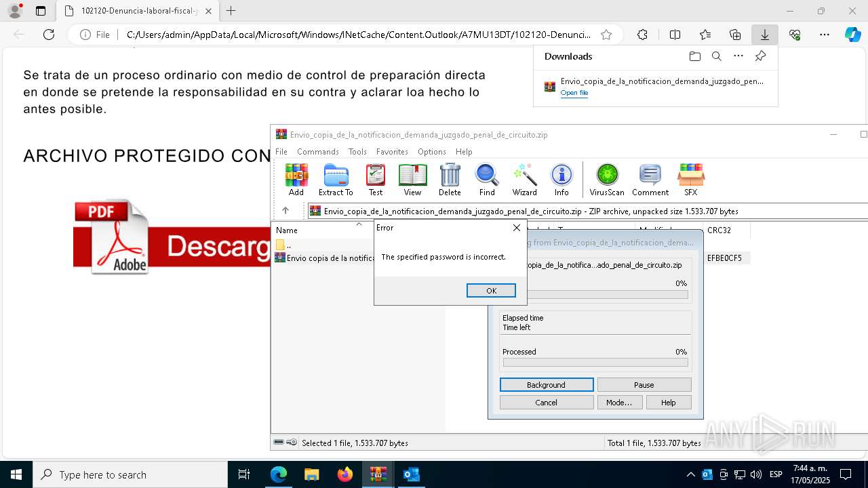The height and width of the screenshot is (488, 868).
Task: Open the WinRAR Options menu
Action: tap(431, 152)
